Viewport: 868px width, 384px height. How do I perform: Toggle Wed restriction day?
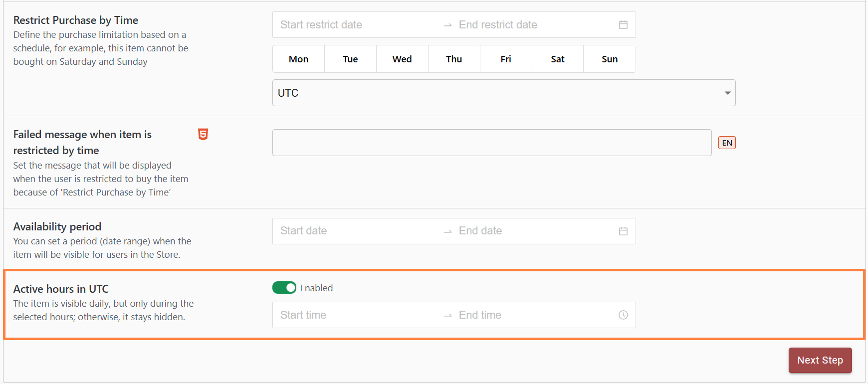click(402, 59)
